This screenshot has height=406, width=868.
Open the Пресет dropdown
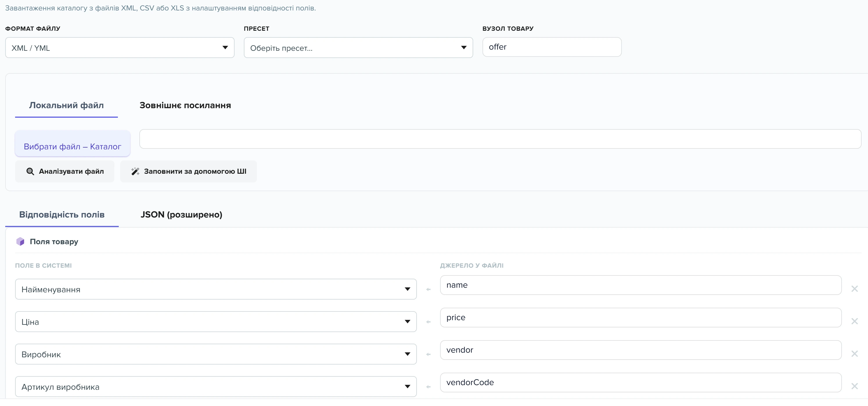[358, 48]
